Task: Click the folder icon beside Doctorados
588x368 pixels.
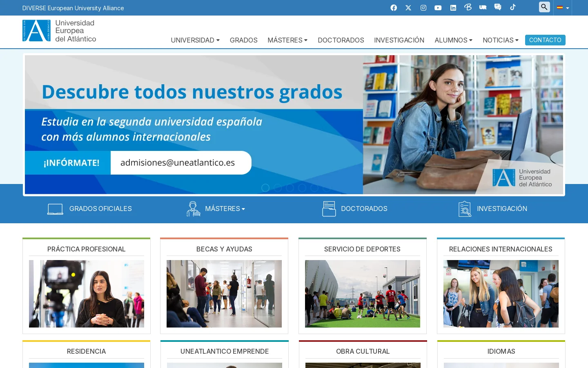Action: pos(329,209)
